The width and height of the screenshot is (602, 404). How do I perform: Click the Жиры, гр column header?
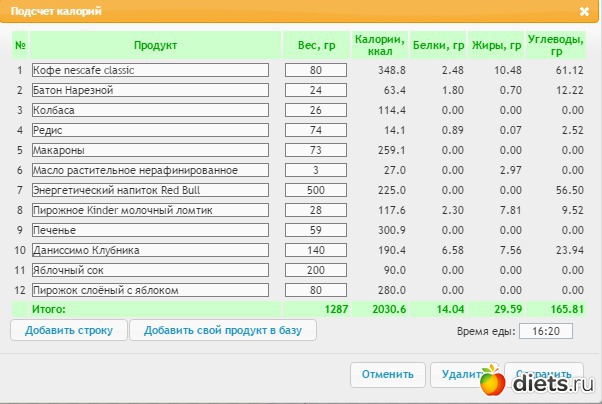click(x=496, y=45)
